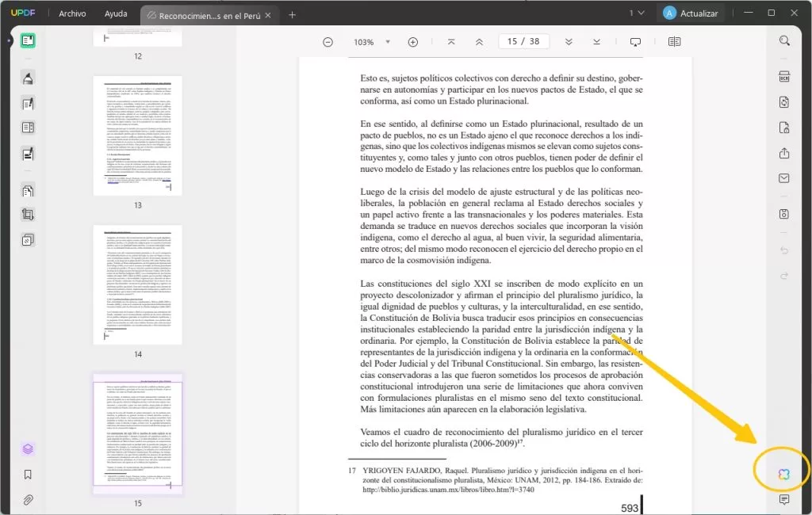Zoom out with the minus button
This screenshot has width=812, height=515.
(x=327, y=42)
